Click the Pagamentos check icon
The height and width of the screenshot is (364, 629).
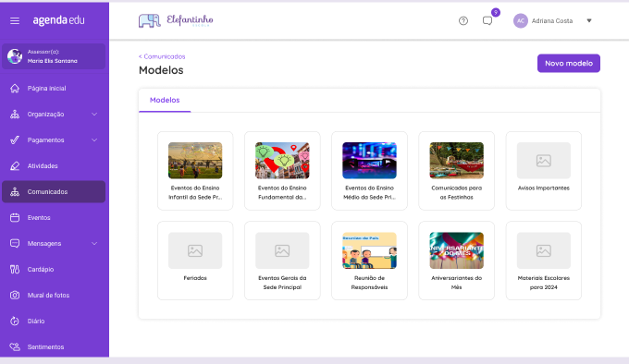click(15, 140)
